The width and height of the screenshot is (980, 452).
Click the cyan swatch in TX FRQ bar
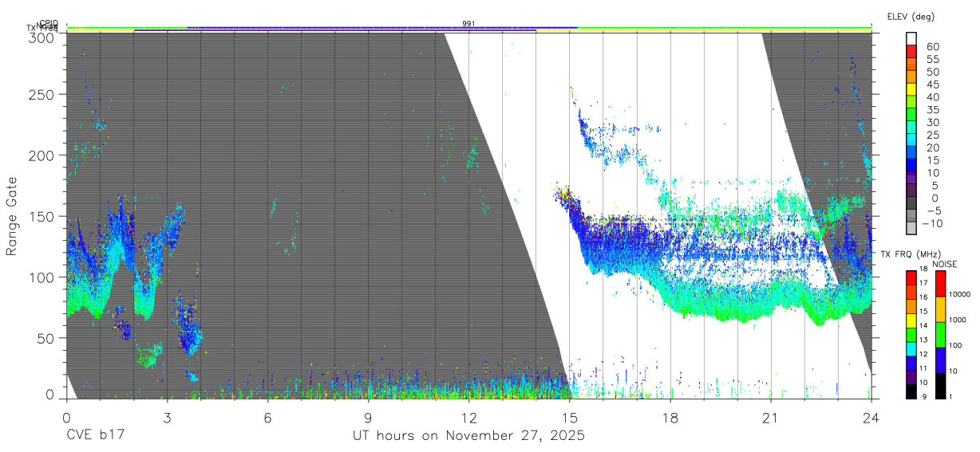pyautogui.click(x=911, y=348)
